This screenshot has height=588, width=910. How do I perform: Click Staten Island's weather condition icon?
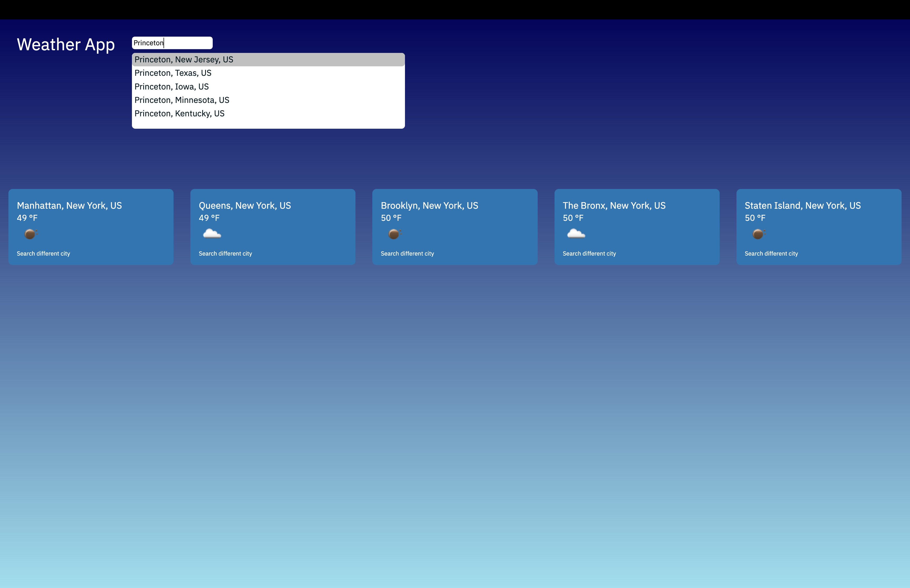(758, 234)
